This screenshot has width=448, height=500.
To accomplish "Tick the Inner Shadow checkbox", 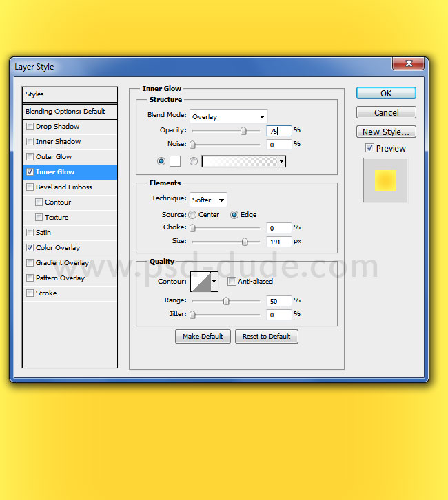I will [x=30, y=141].
